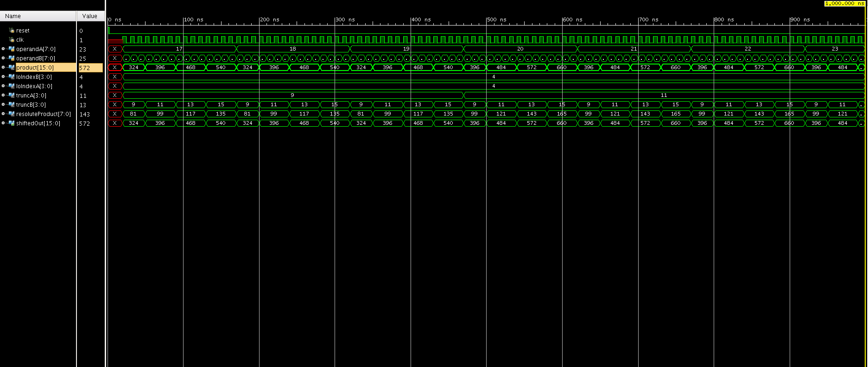
Task: Expand the operandA[7:0] bus
Action: click(3, 49)
